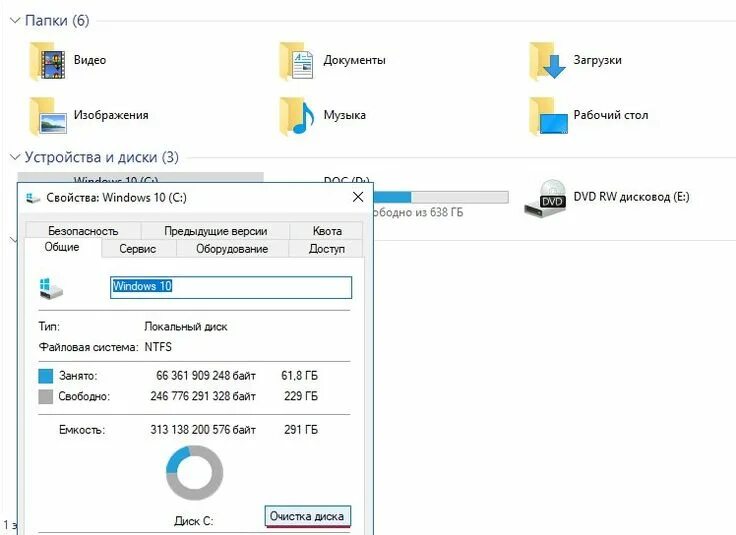Click the Документы folder label

354,60
